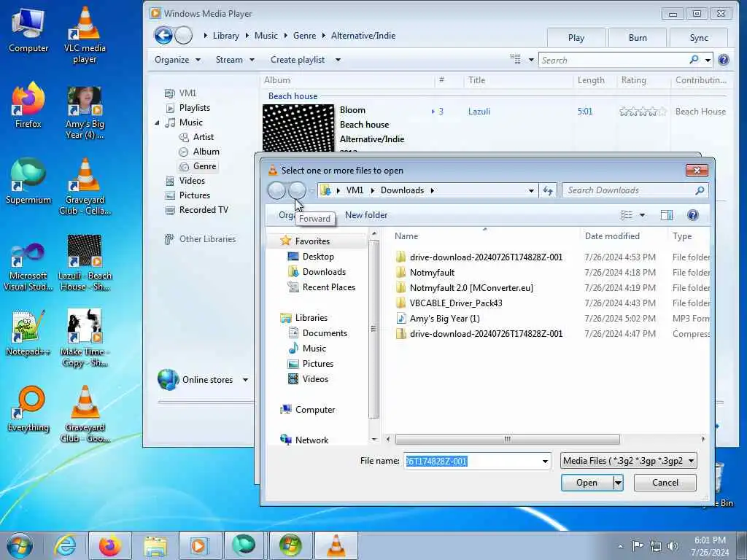This screenshot has height=560, width=747.
Task: Open Media Player help icon
Action: pos(723,60)
